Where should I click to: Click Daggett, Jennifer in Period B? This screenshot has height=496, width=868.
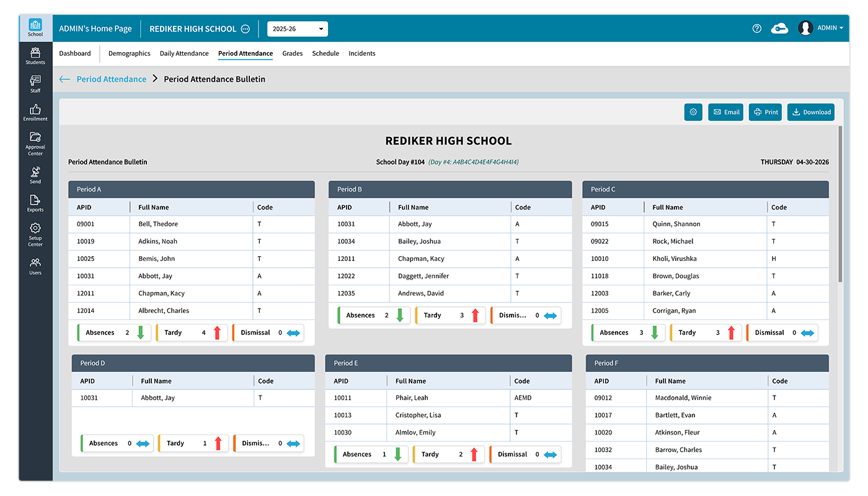coord(423,276)
